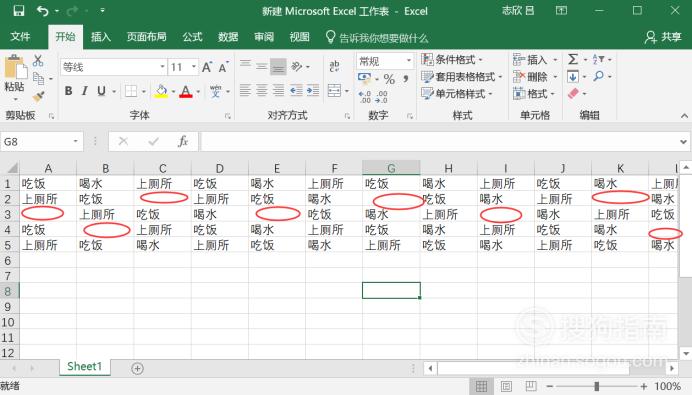The width and height of the screenshot is (692, 395).
Task: Collapse the ribbon
Action: click(684, 116)
